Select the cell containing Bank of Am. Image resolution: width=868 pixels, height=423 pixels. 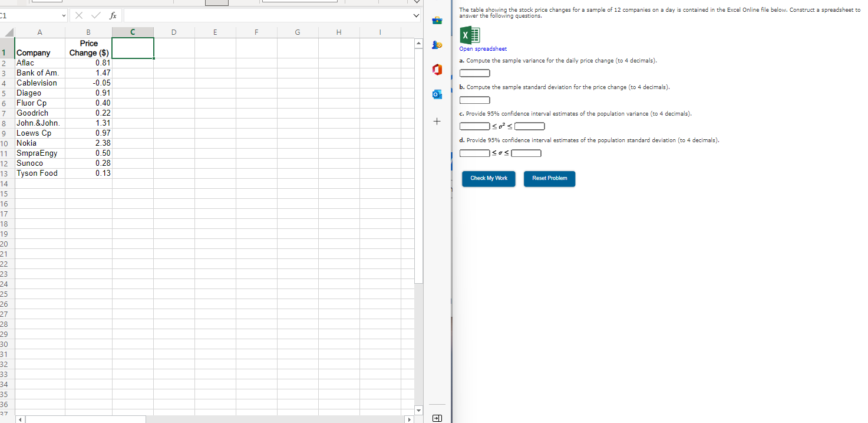tap(39, 73)
